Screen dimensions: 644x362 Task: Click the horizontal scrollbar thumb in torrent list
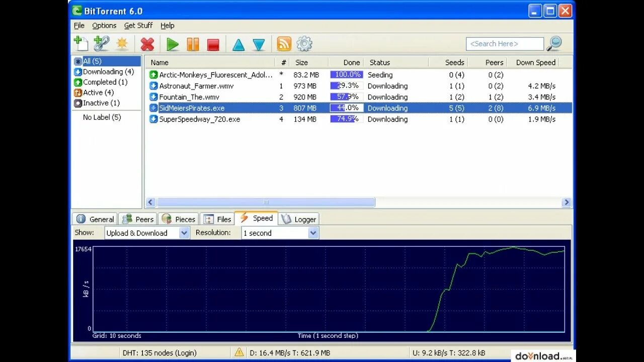[266, 203]
